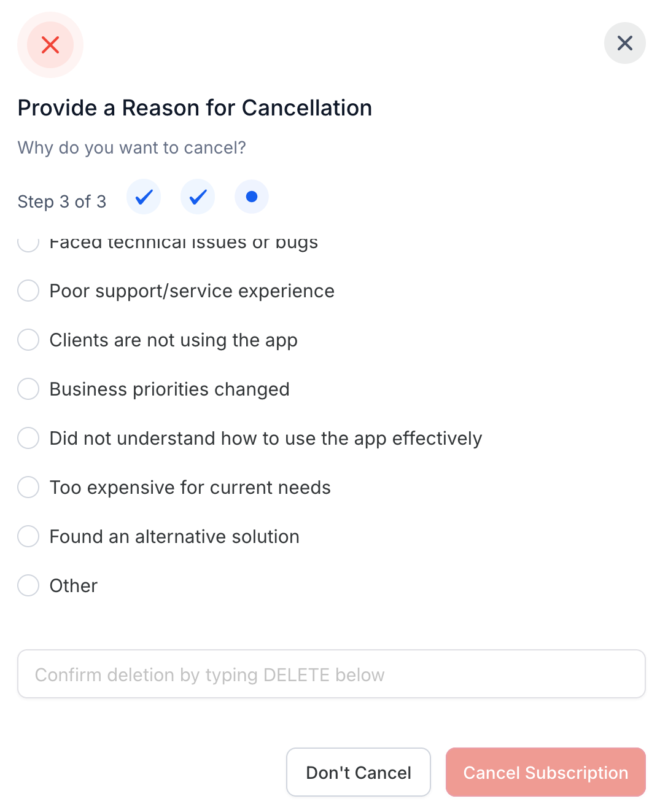Click the 'Other' option label text
The height and width of the screenshot is (812, 668).
(x=74, y=586)
